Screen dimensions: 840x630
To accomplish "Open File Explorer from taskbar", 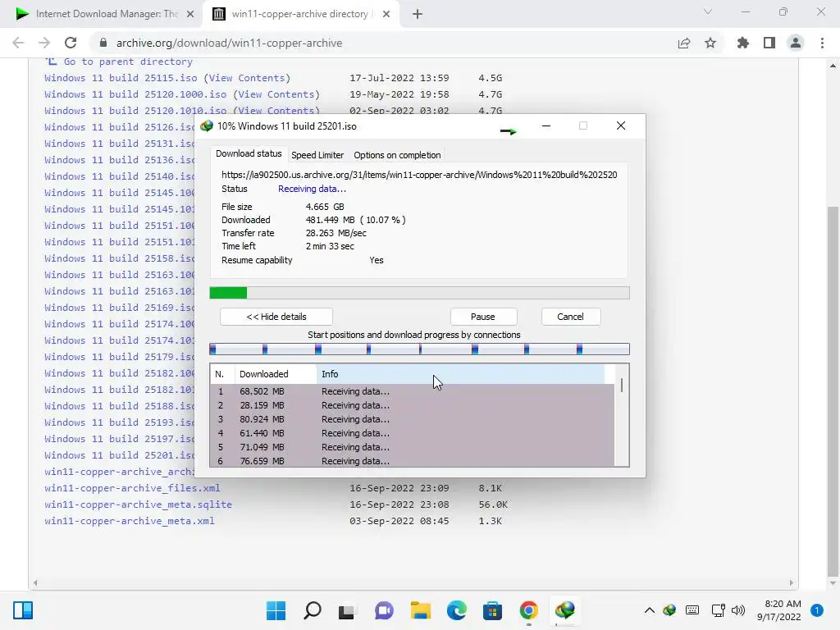I will click(421, 610).
